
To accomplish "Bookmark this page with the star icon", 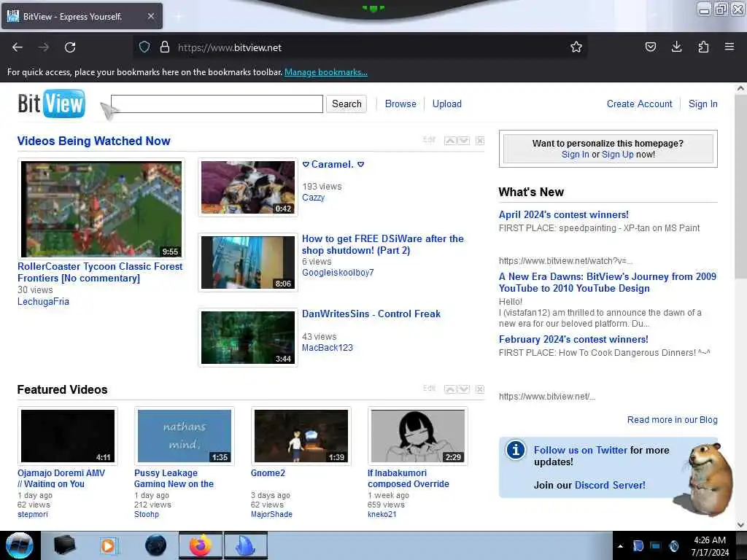I will coord(576,47).
